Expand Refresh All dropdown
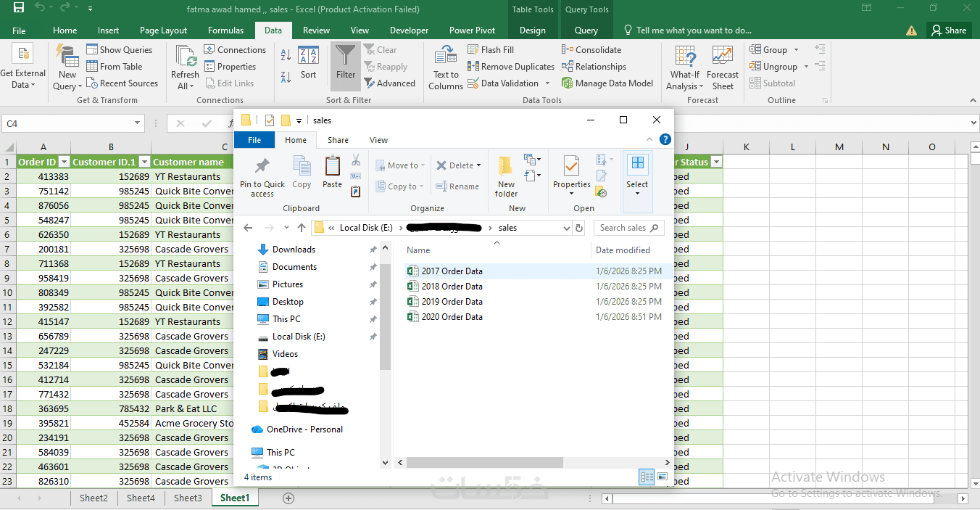Image resolution: width=980 pixels, height=510 pixels. coord(185,81)
